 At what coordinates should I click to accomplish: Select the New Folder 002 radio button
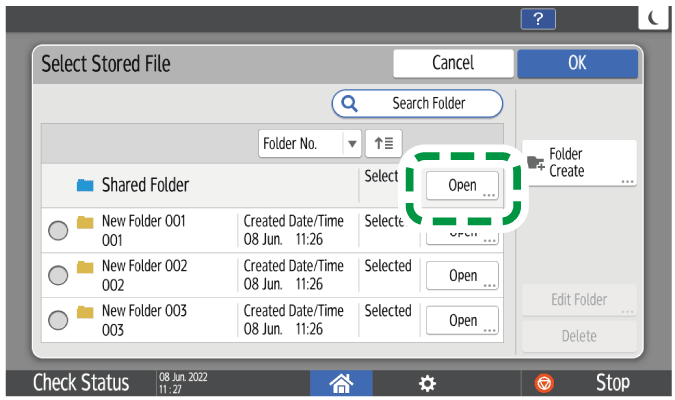coord(59,275)
